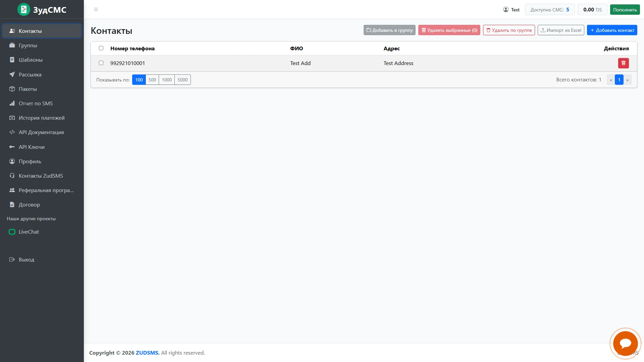The width and height of the screenshot is (644, 362).
Task: Open the ZUDSMS footer link
Action: pyautogui.click(x=148, y=353)
